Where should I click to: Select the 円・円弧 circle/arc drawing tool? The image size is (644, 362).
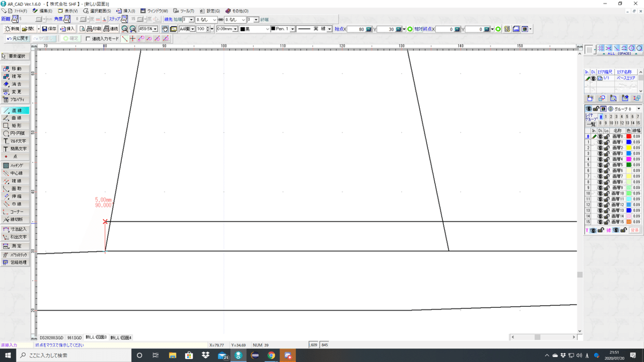pos(15,133)
